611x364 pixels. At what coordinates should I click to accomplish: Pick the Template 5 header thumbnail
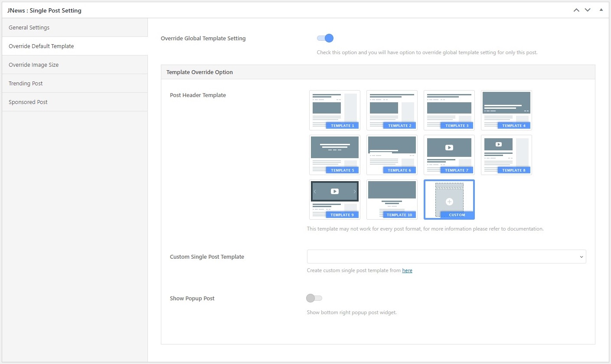[x=335, y=155]
